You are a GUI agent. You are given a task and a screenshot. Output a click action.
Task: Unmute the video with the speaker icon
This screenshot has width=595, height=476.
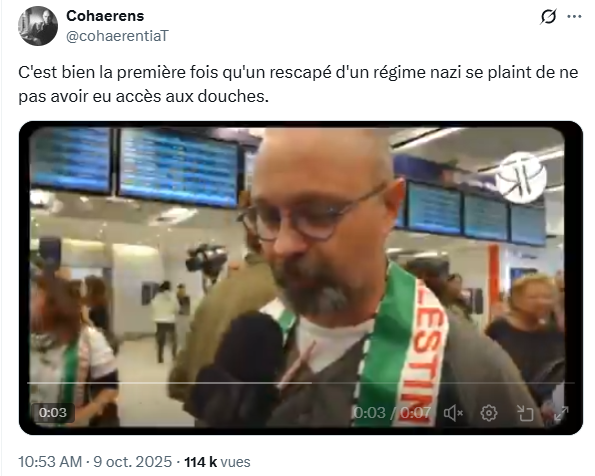(453, 413)
